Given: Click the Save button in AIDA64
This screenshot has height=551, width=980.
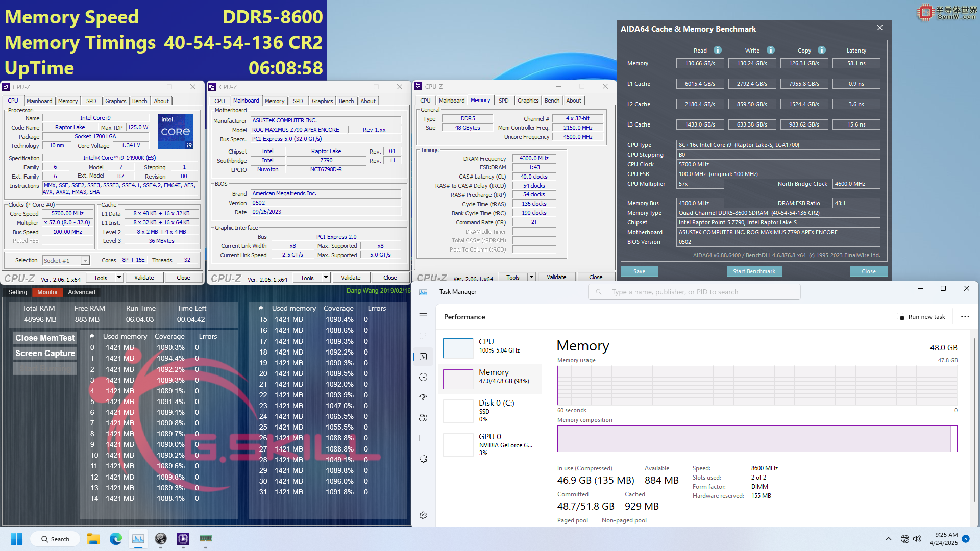Looking at the screenshot, I should [x=639, y=271].
